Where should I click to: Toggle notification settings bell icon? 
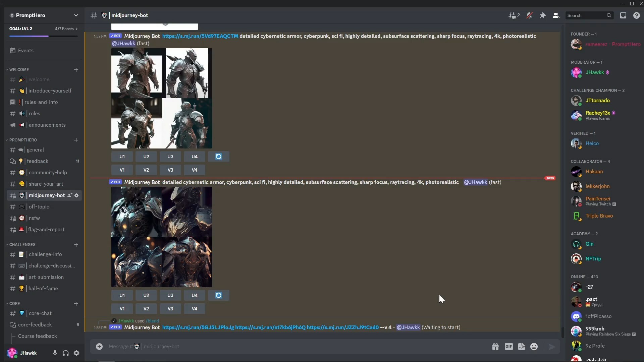tap(529, 15)
